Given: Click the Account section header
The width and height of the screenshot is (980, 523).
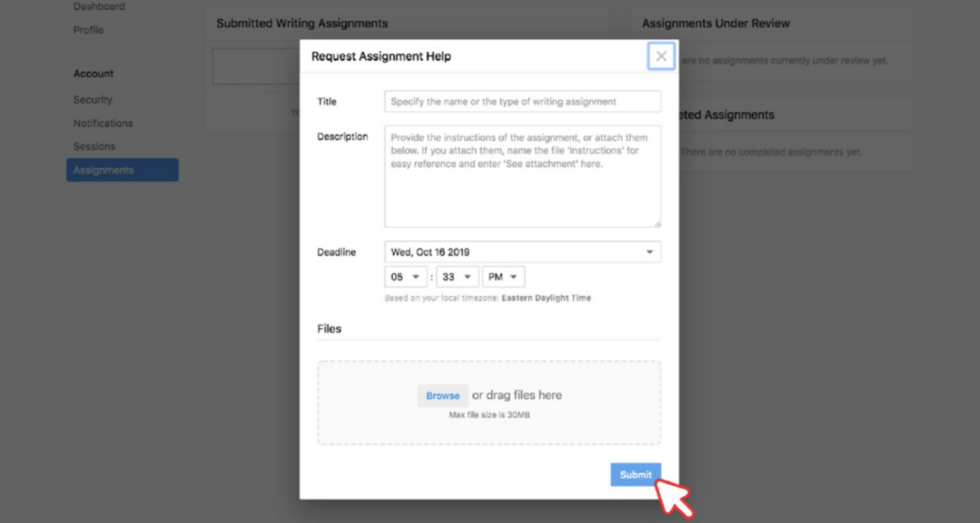Looking at the screenshot, I should pos(93,73).
